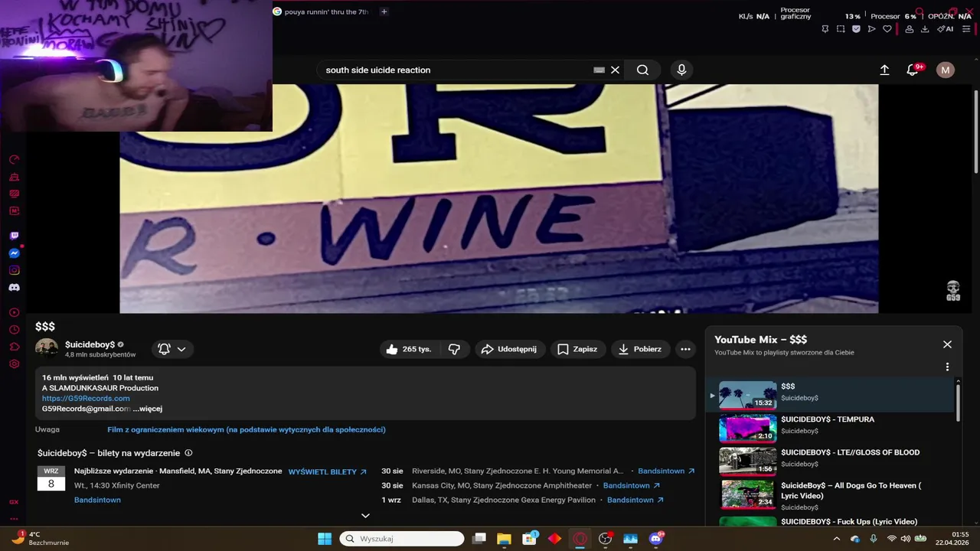Click the tickets info circle icon

[x=188, y=453]
